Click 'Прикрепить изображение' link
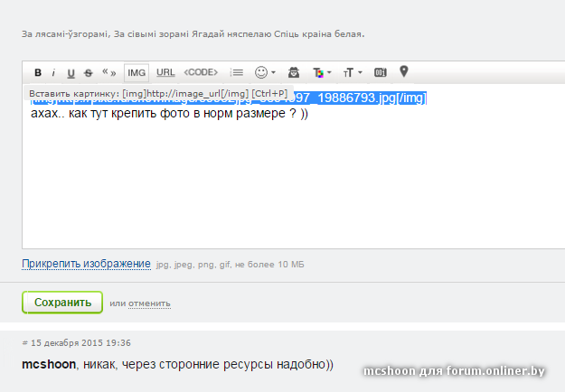This screenshot has height=392, width=565. (86, 264)
